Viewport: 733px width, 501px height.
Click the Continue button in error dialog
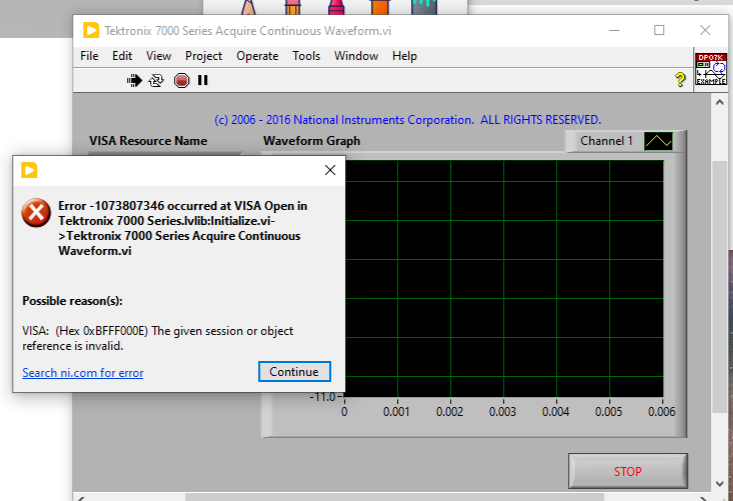click(x=294, y=372)
